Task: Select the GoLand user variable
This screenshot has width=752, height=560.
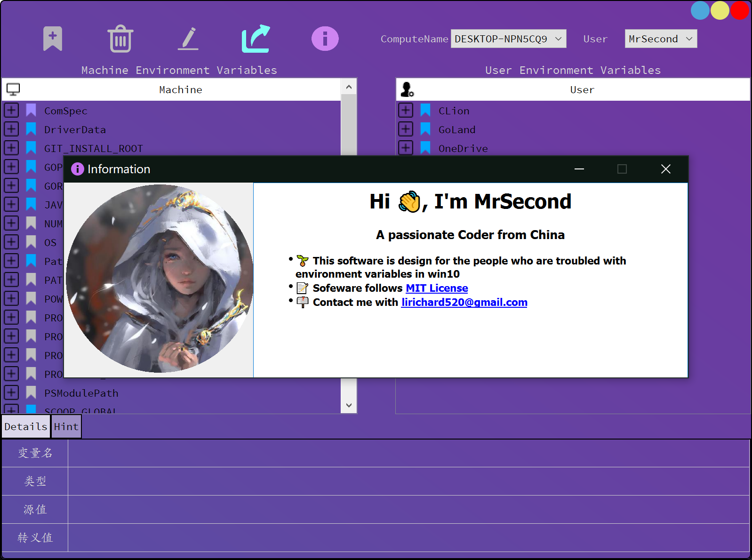Action: [457, 130]
